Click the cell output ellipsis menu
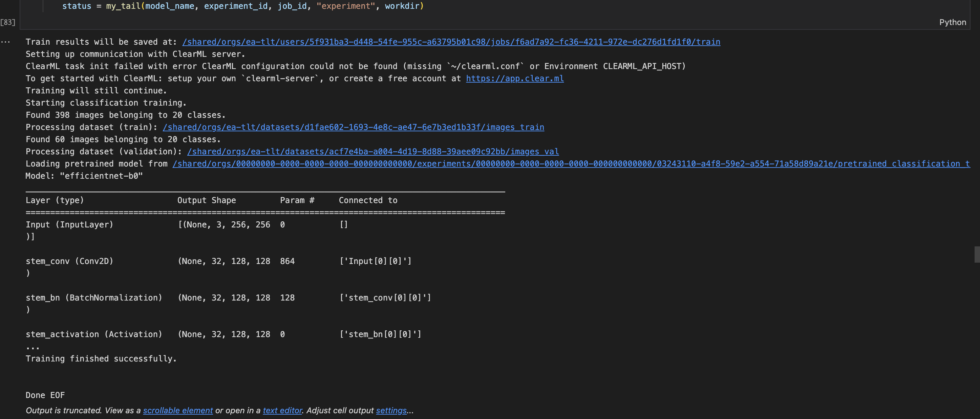980x419 pixels. coord(5,42)
